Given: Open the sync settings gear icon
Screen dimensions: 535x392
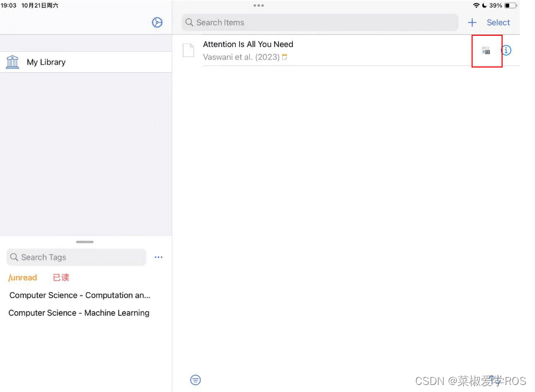Looking at the screenshot, I should click(x=157, y=22).
